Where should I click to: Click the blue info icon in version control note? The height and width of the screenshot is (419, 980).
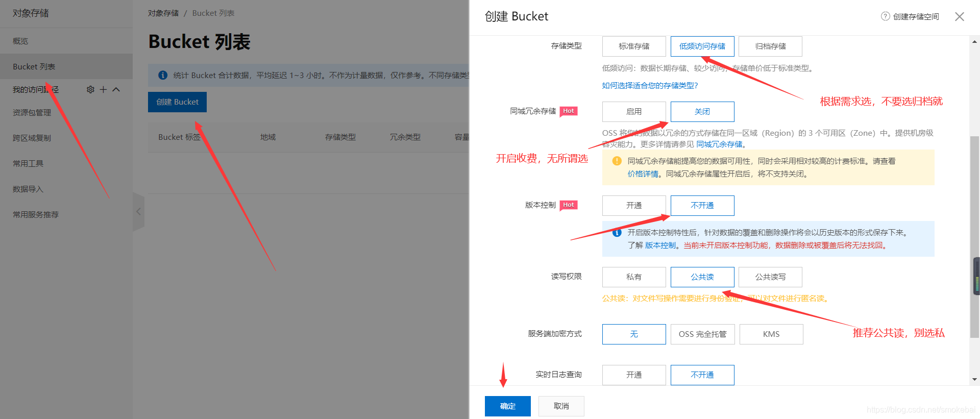tap(617, 232)
